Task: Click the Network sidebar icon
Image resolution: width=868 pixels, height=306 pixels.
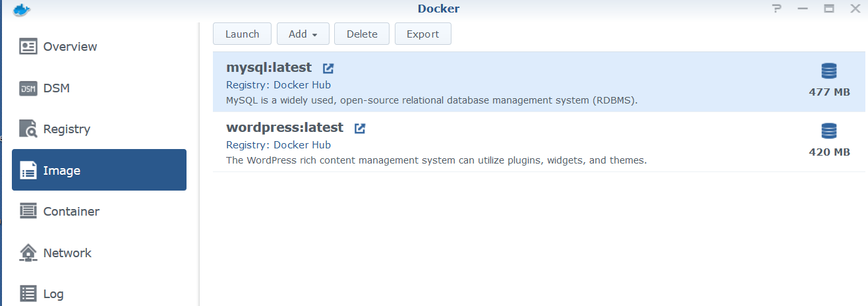Action: pos(28,253)
